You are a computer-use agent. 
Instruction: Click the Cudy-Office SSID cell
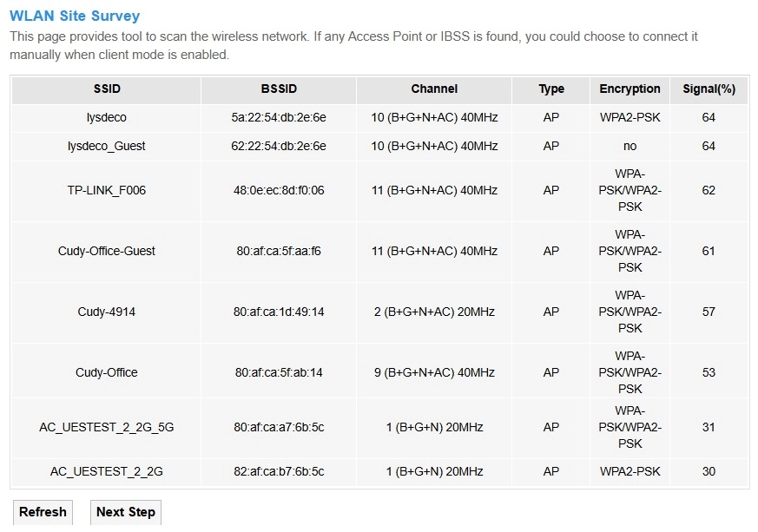(x=107, y=372)
